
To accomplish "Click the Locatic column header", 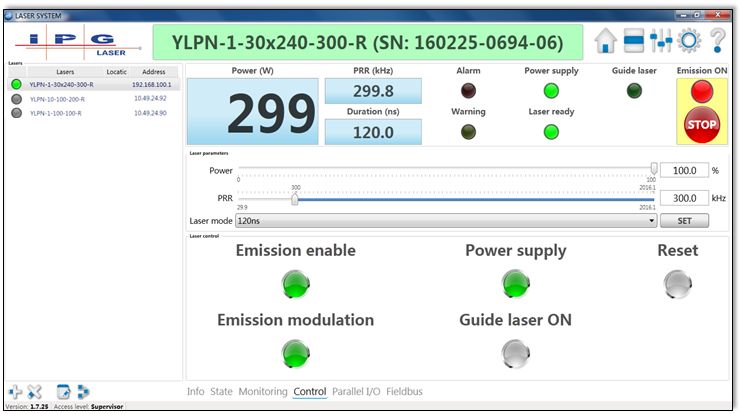I will coord(116,71).
